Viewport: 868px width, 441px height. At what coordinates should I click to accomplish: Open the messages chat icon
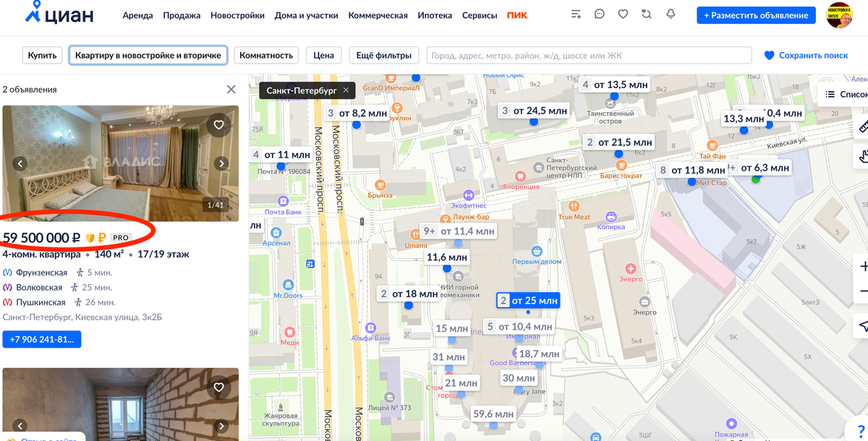click(600, 14)
